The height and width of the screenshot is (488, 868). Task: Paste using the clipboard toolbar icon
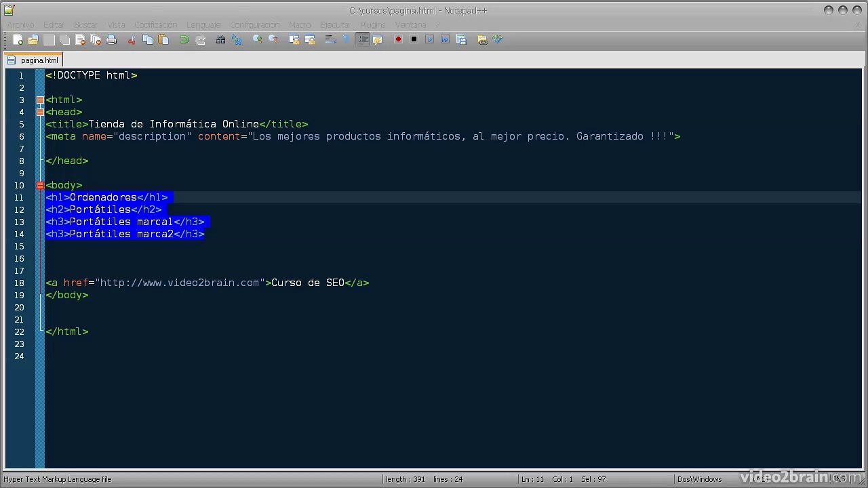[x=163, y=40]
